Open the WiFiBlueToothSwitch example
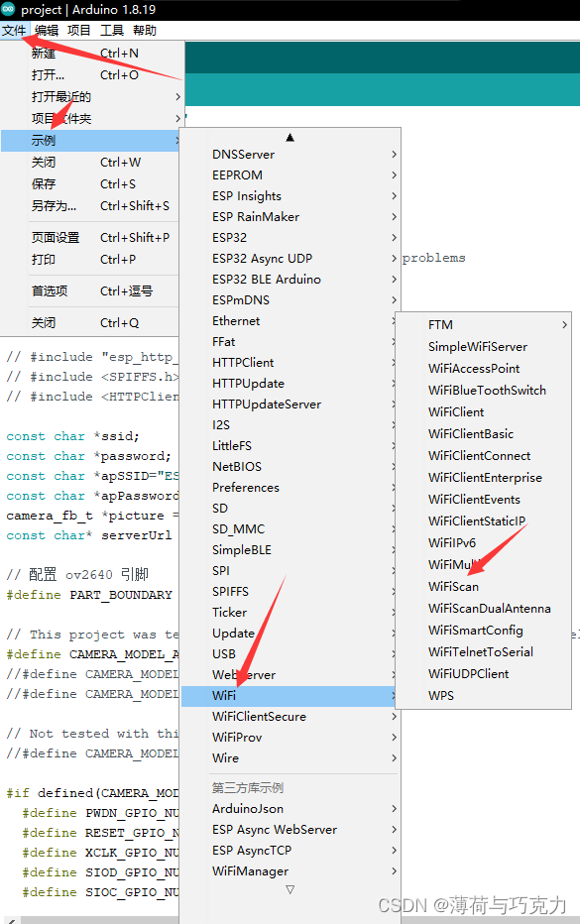The height and width of the screenshot is (924, 580). click(484, 390)
